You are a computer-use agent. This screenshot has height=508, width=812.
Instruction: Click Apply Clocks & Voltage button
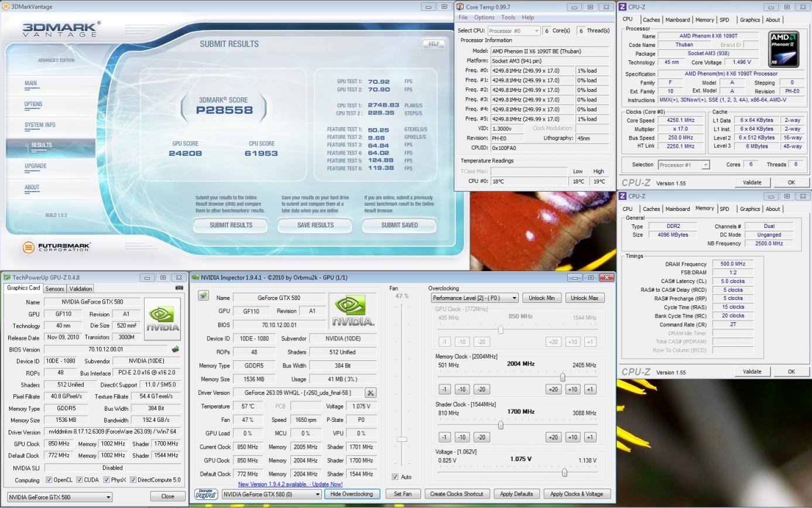[577, 494]
